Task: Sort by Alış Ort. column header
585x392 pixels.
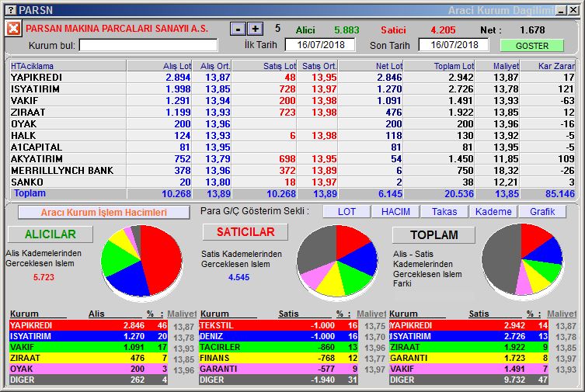Action: coord(212,66)
